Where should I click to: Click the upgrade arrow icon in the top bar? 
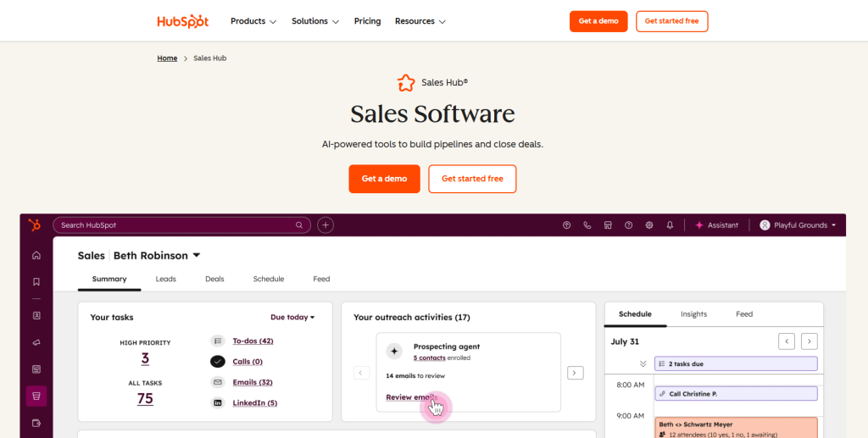(566, 225)
